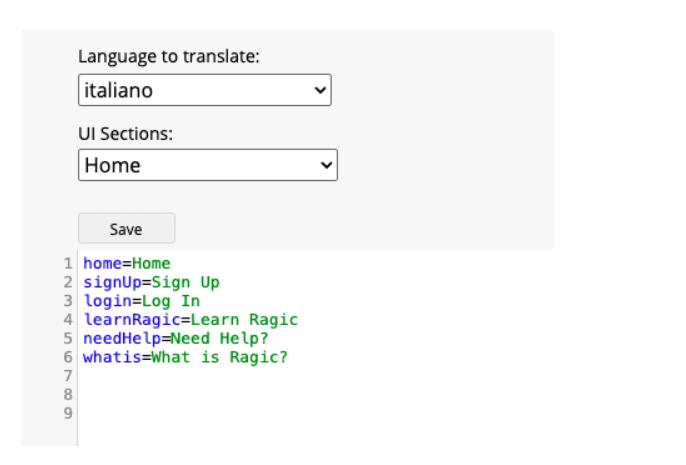Click the green 'Sign Up' value text

[x=186, y=283]
